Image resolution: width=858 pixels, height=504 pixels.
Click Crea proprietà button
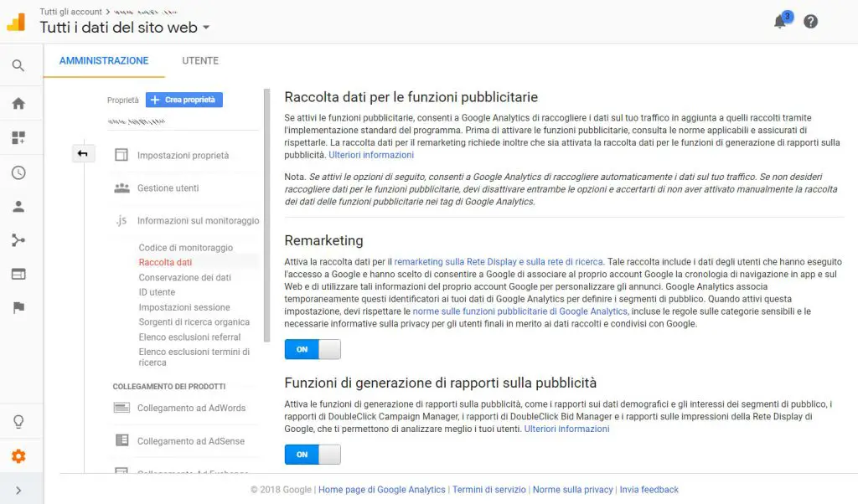183,100
